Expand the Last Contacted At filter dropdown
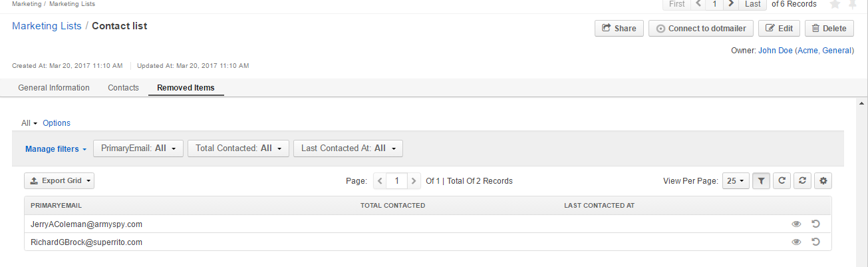Viewport: 868px width, 267px height. click(x=348, y=148)
